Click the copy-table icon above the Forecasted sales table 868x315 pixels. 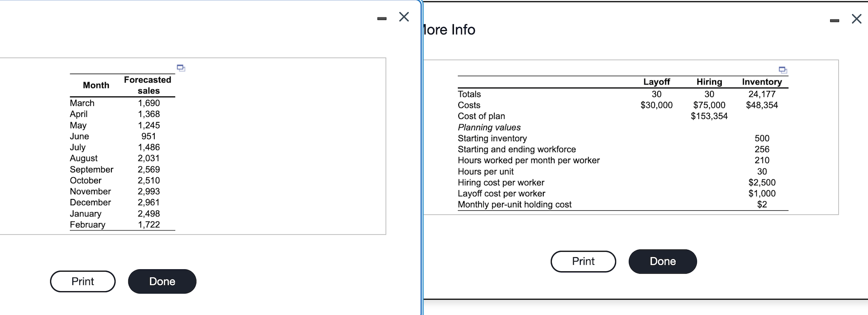(181, 68)
